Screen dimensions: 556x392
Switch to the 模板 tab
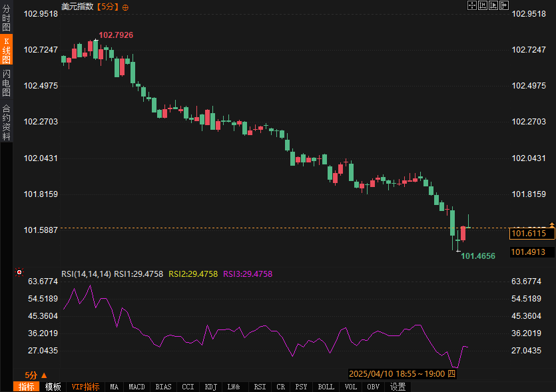click(x=53, y=387)
